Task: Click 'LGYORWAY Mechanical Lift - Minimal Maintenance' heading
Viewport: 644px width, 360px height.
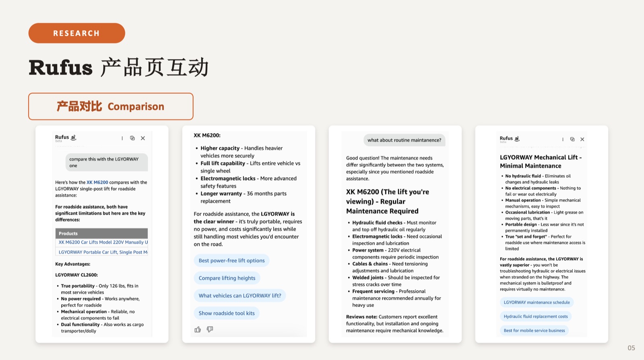Action: [541, 162]
